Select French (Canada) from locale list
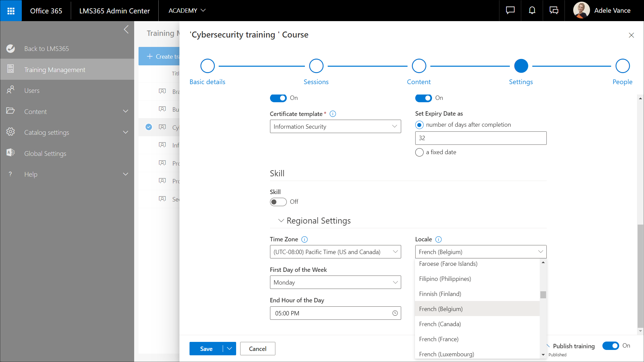Viewport: 644px width, 362px height. (440, 324)
